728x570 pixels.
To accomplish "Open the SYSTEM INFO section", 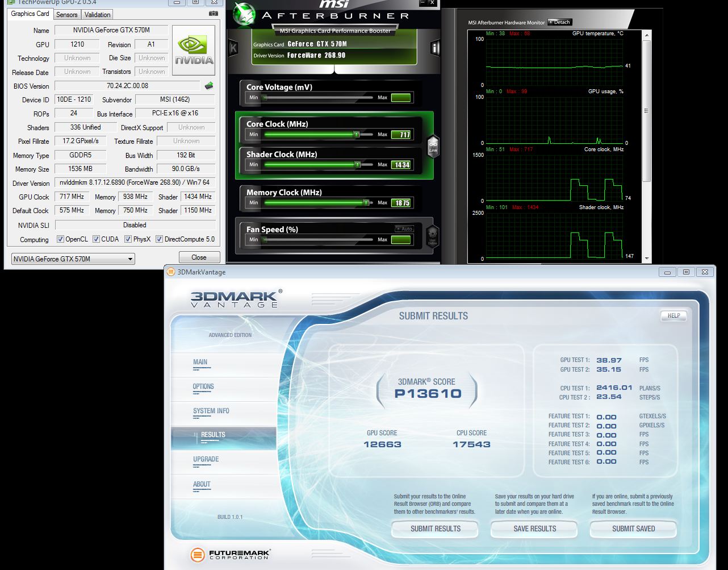I will point(211,411).
